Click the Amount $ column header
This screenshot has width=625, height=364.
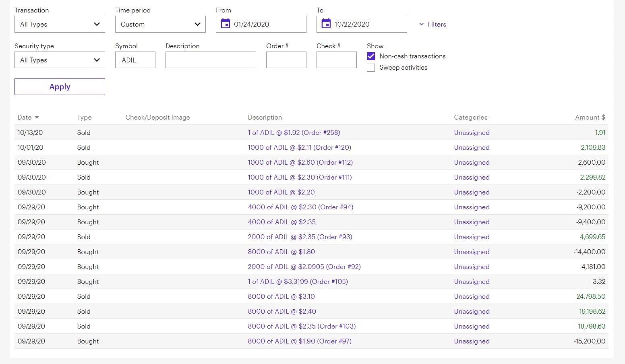tap(590, 117)
